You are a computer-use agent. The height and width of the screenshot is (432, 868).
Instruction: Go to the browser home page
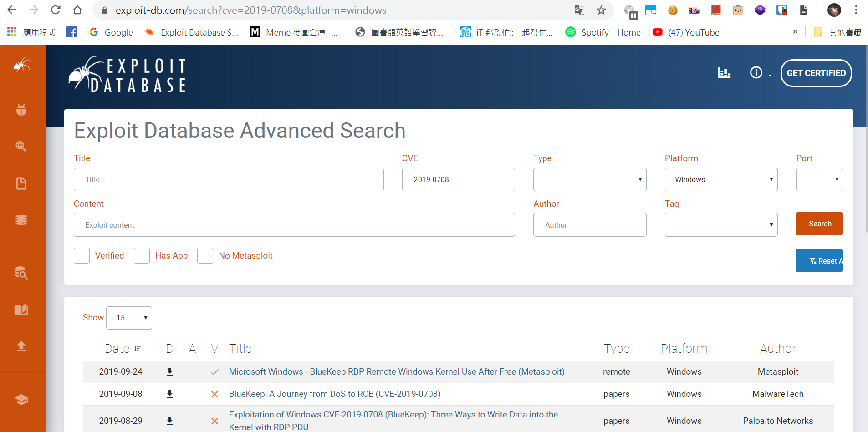[77, 10]
